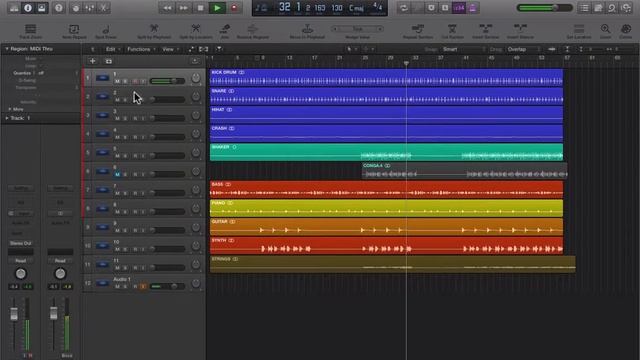Open the Edit menu in tracks area

(x=113, y=49)
